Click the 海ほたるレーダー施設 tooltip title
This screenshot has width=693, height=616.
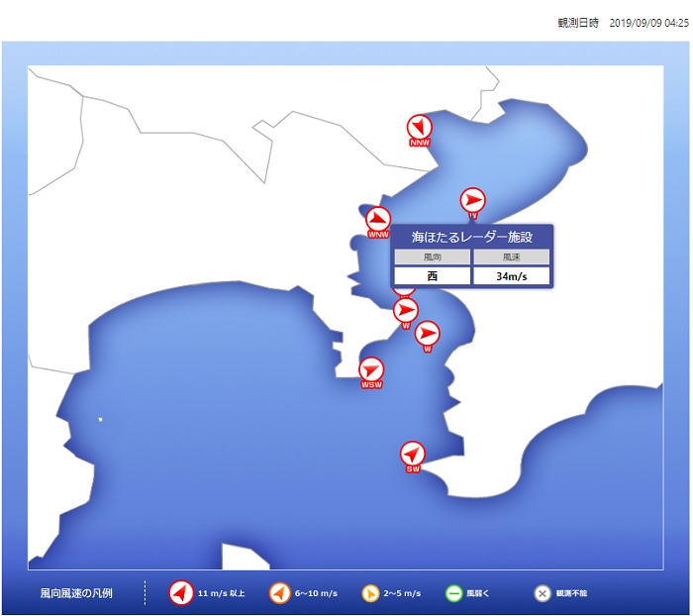472,237
